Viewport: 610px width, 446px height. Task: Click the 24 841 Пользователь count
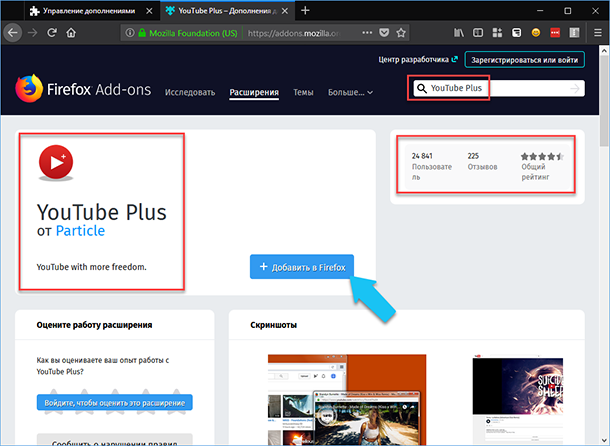(x=432, y=166)
